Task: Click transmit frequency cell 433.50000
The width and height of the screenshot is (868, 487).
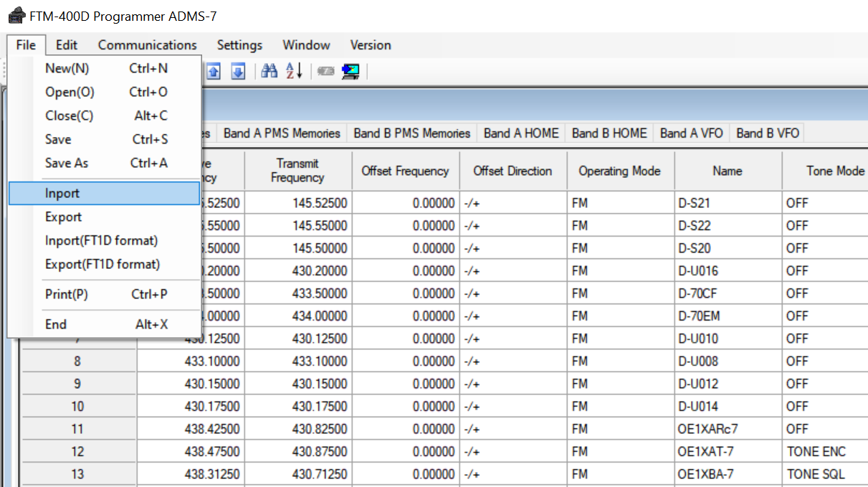Action: point(297,293)
